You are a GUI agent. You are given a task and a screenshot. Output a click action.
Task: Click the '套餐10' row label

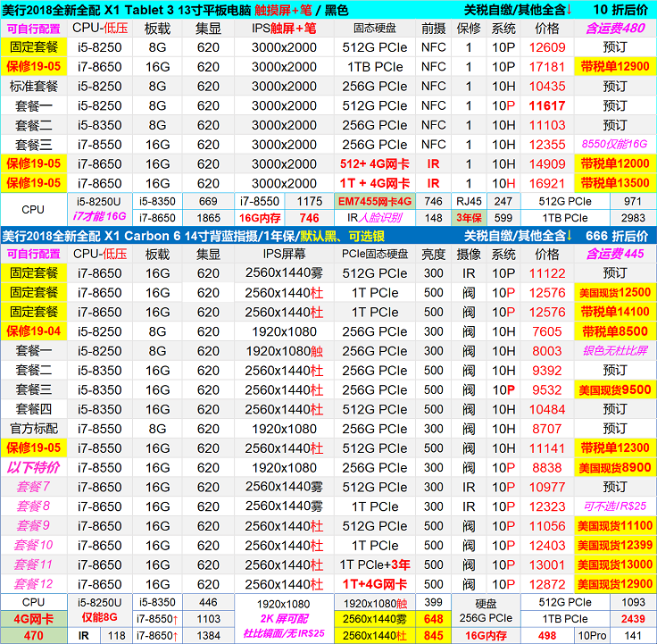click(x=34, y=545)
